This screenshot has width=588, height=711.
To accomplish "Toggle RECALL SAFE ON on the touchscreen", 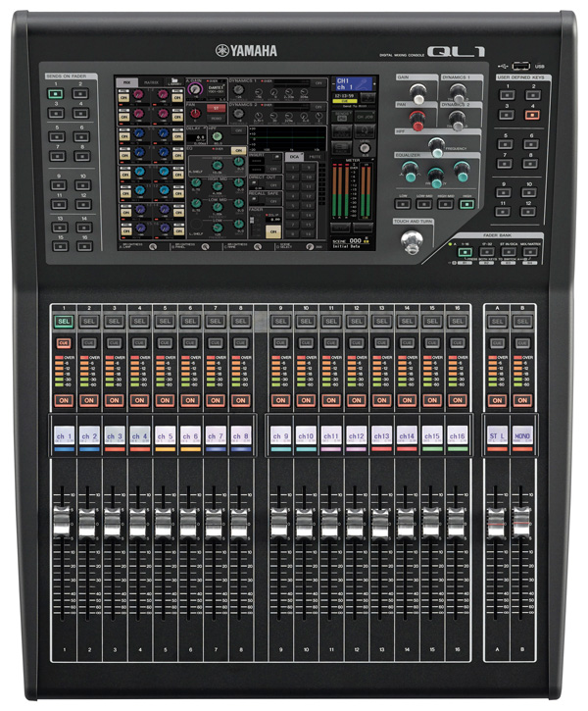I will click(273, 201).
